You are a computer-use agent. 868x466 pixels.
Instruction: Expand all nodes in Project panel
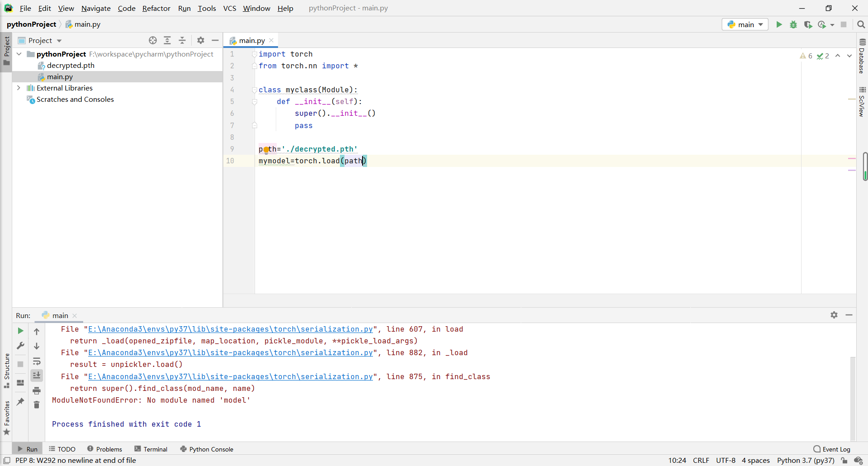(167, 40)
